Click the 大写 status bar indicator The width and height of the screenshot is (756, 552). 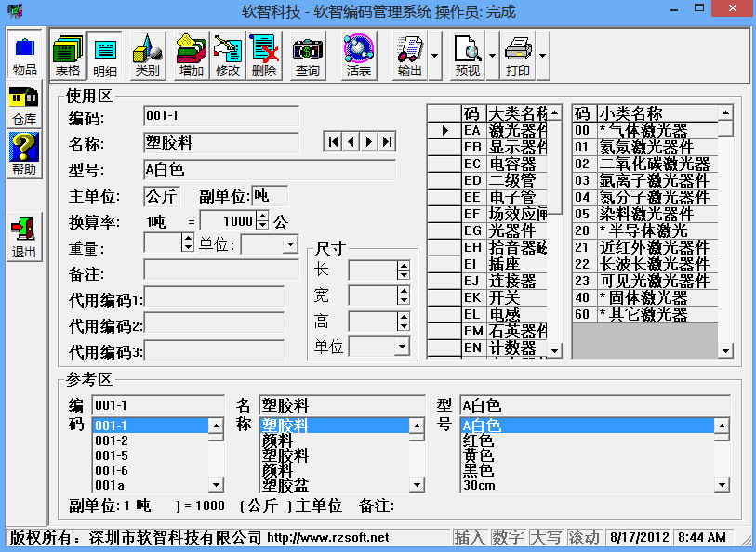(x=546, y=537)
